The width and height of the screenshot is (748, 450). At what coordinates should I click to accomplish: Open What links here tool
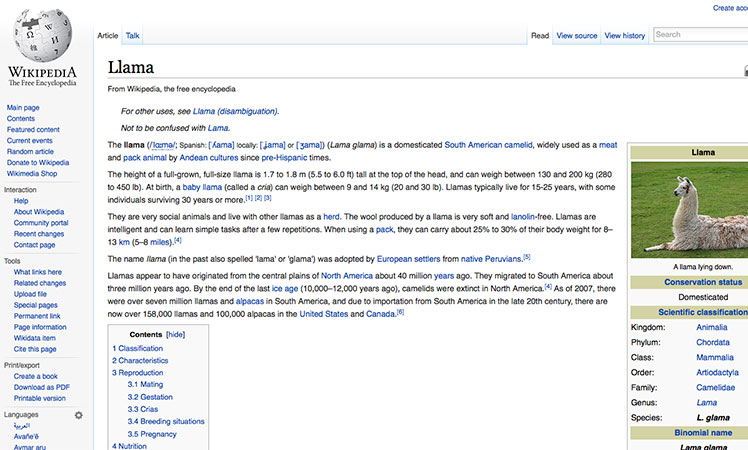click(x=38, y=272)
